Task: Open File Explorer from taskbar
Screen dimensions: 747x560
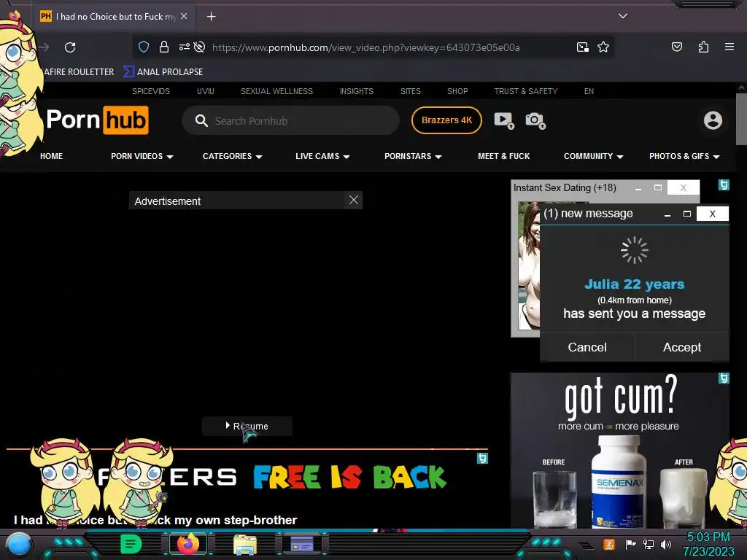Action: [245, 544]
